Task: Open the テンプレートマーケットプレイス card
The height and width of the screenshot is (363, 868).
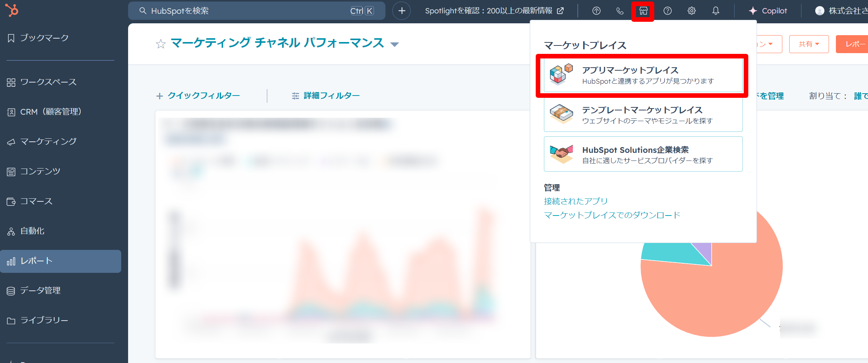Action: [x=643, y=115]
